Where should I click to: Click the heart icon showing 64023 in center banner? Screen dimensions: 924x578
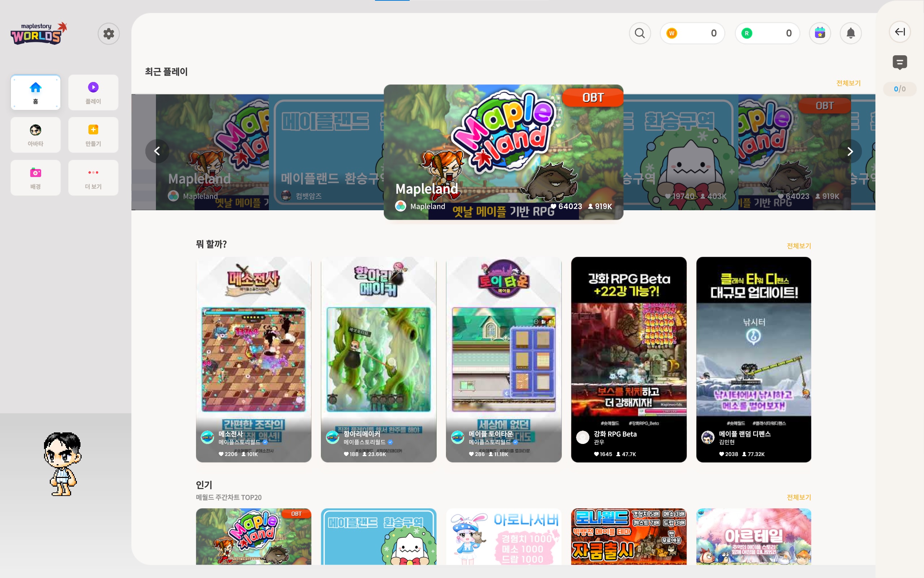point(554,206)
